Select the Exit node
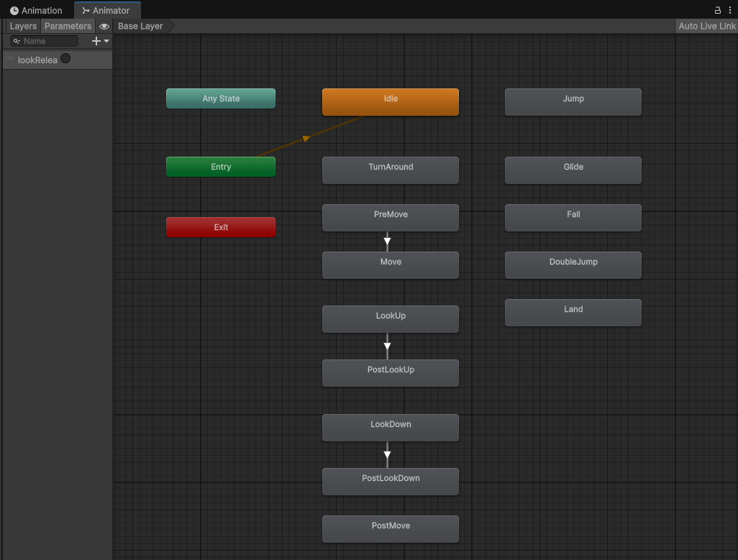Image resolution: width=738 pixels, height=560 pixels. (221, 227)
